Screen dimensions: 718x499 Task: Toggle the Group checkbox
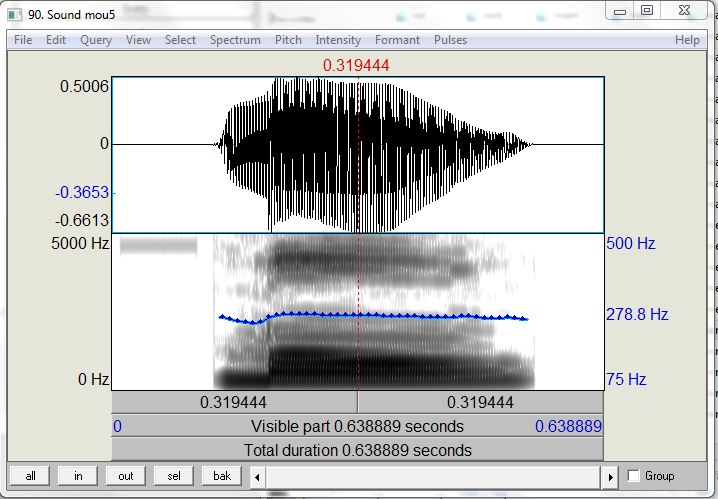coord(633,476)
